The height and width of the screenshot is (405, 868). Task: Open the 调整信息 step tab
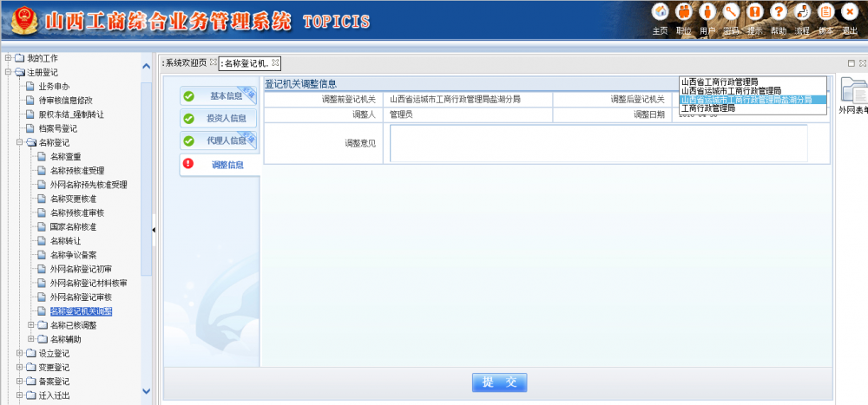click(220, 164)
